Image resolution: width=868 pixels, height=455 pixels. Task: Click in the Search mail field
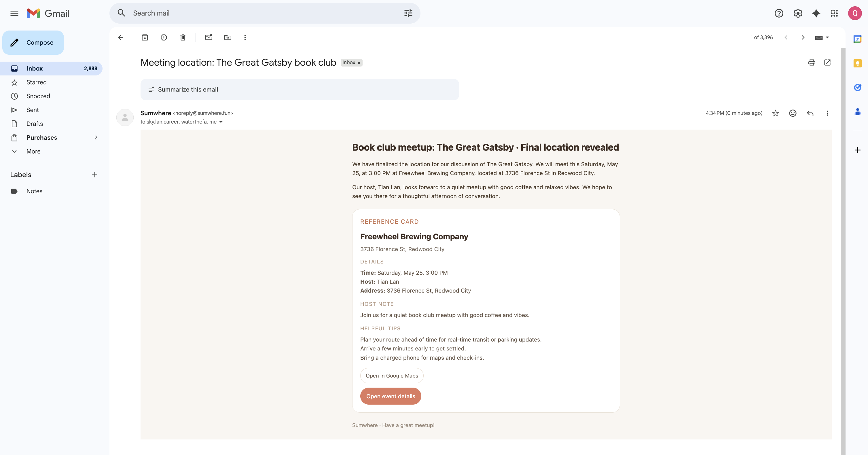[x=263, y=13]
